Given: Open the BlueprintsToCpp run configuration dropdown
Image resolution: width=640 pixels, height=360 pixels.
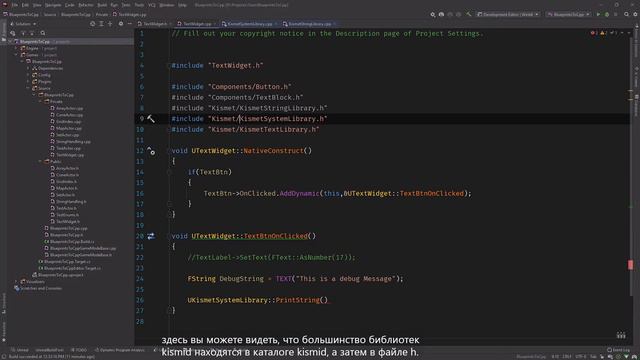Looking at the screenshot, I should [x=569, y=14].
